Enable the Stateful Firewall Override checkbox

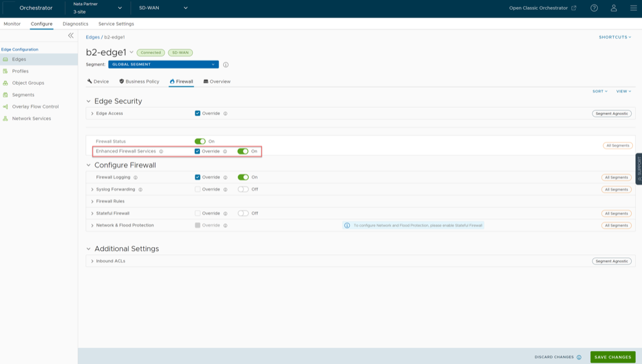(x=197, y=213)
